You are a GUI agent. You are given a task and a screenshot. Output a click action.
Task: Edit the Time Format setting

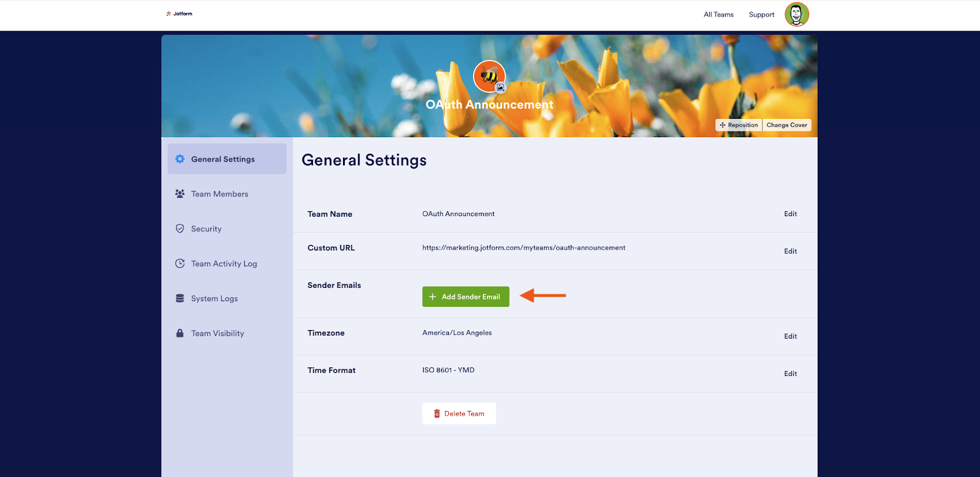point(791,374)
